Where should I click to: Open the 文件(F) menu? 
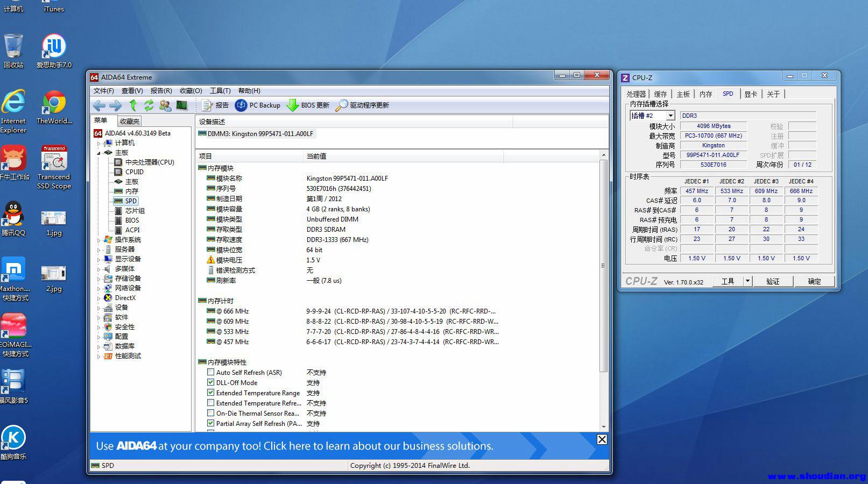tap(103, 91)
